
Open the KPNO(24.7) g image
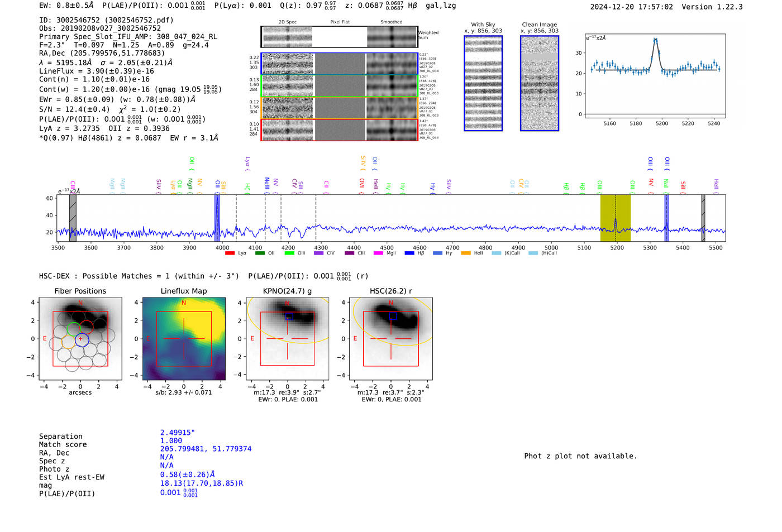pos(288,338)
